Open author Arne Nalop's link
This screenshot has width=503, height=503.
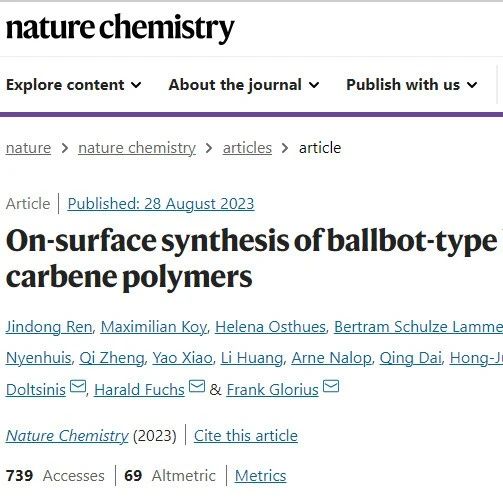[x=331, y=358]
